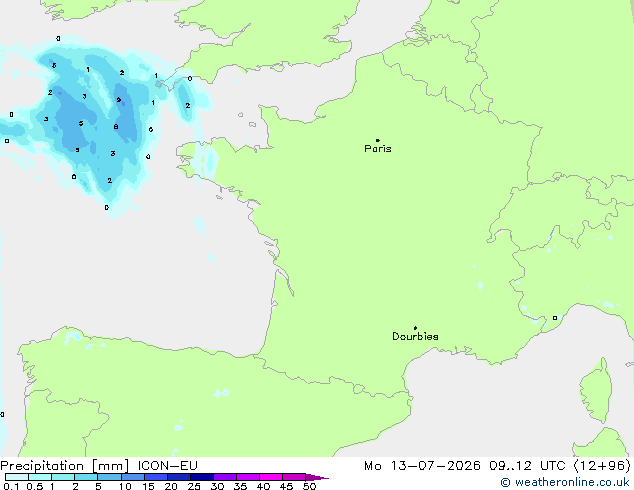Click the weatheronline.co.uk copyright link
This screenshot has width=634, height=490.
click(x=564, y=482)
